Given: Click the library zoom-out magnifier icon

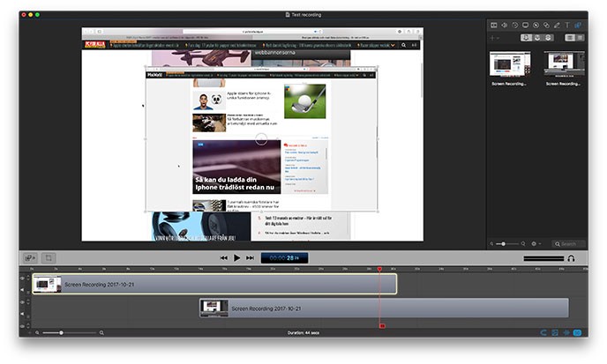Looking at the screenshot, I should [491, 244].
